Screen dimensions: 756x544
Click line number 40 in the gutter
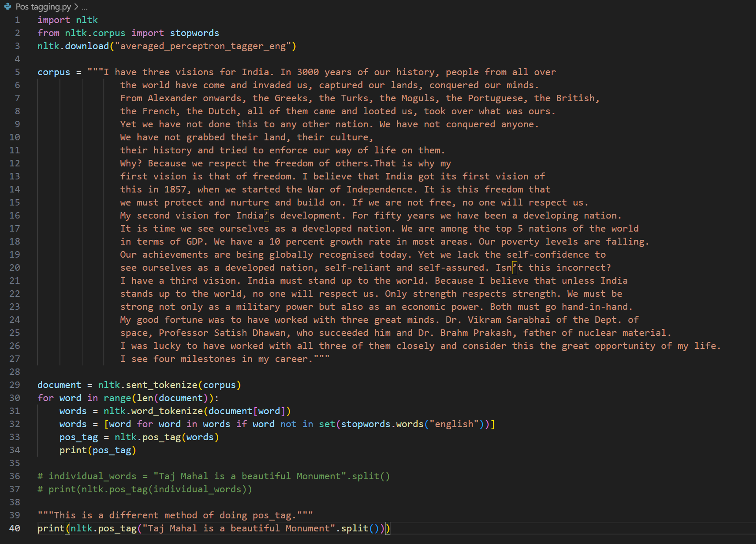click(x=15, y=528)
